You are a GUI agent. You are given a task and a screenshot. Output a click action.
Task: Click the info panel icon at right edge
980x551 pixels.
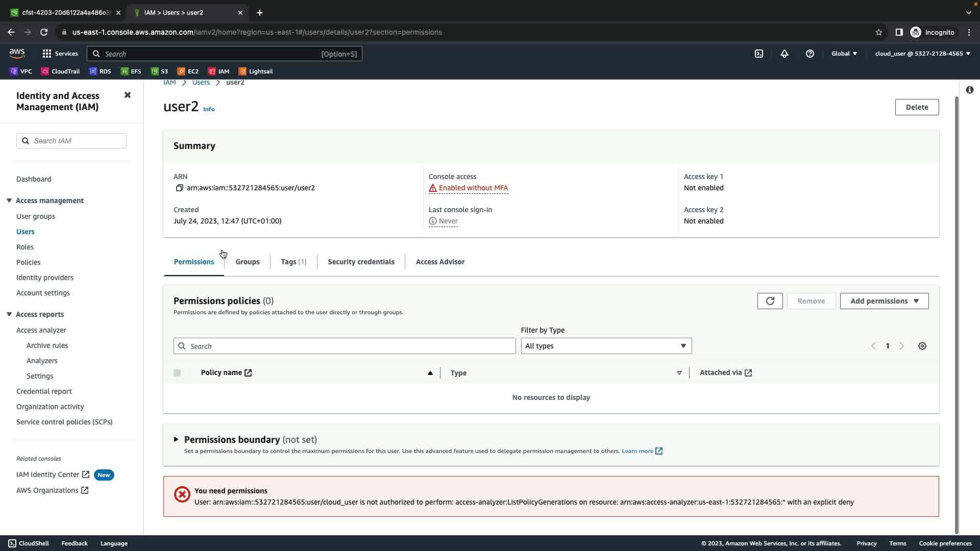(969, 90)
